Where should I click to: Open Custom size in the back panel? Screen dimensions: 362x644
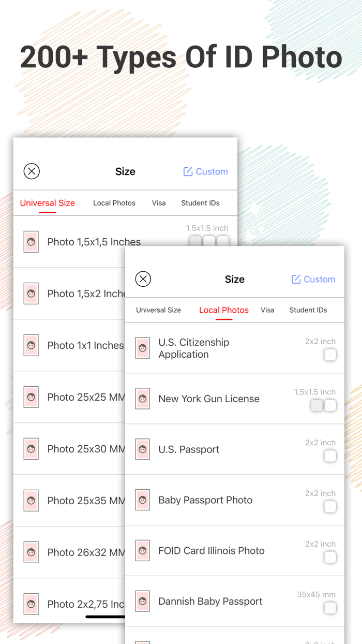[x=205, y=171]
